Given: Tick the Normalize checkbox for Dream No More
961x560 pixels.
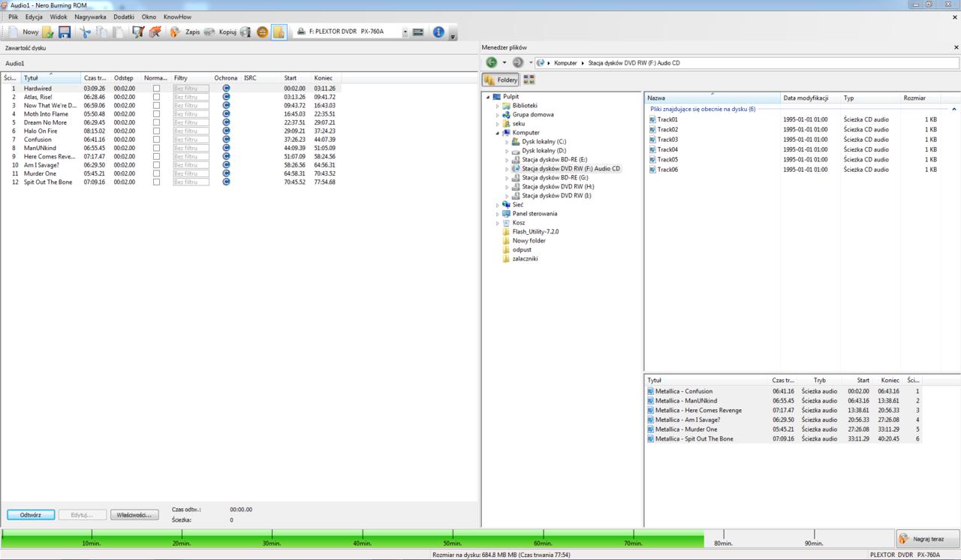Looking at the screenshot, I should (x=156, y=122).
